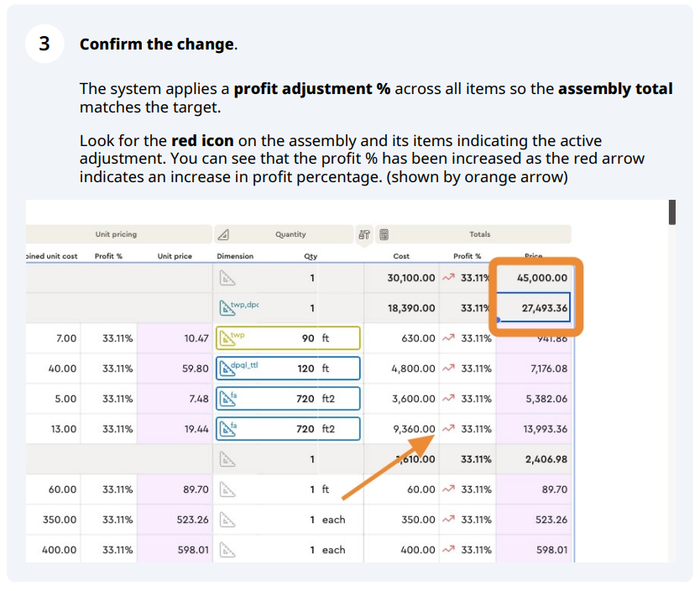Click the Totals group header
700x591 pixels.
(x=480, y=234)
